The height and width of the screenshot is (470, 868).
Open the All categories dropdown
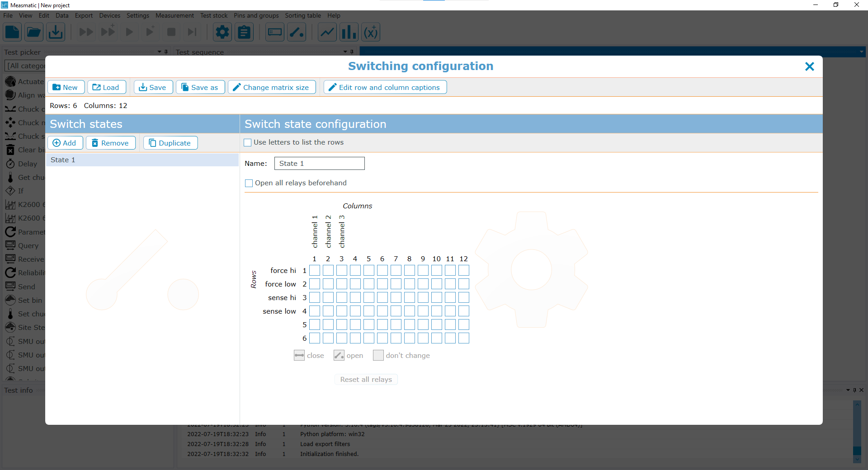tap(25, 66)
